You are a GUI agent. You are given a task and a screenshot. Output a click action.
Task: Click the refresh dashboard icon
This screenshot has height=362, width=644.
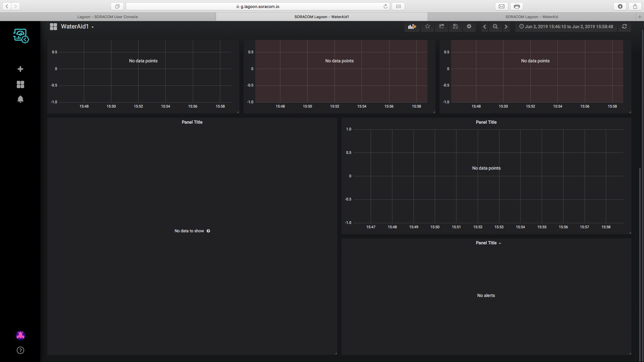click(624, 26)
